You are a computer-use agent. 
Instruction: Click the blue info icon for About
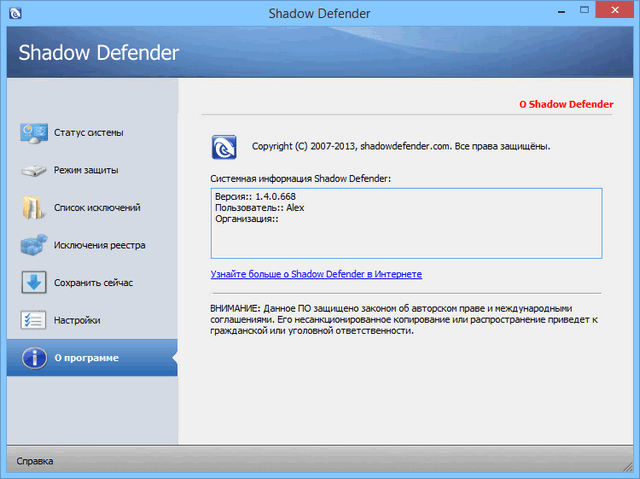[34, 358]
